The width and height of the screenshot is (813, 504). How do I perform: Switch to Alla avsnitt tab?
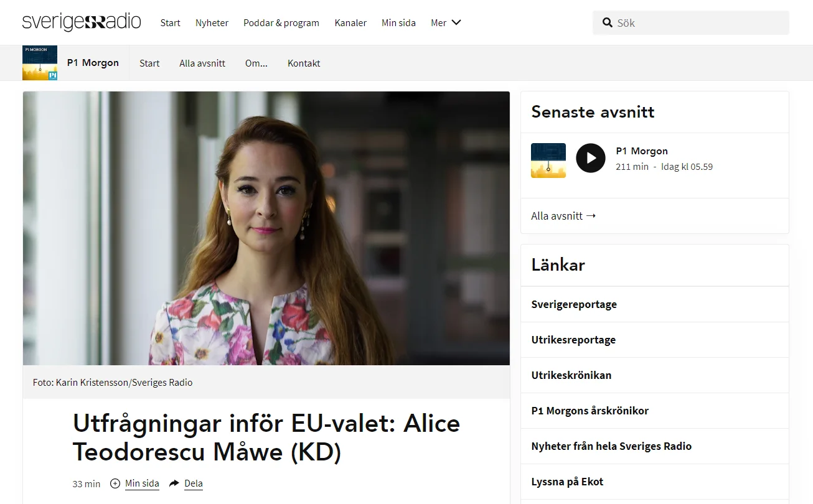pyautogui.click(x=202, y=63)
